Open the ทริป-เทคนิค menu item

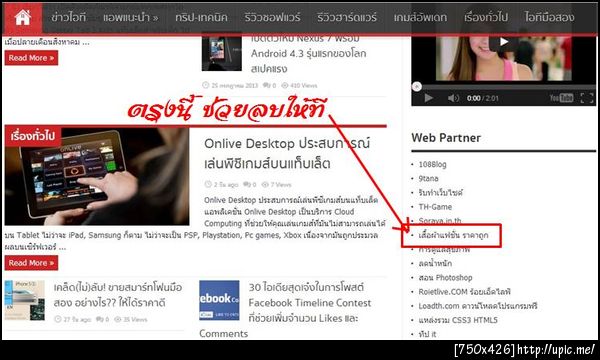pos(201,18)
